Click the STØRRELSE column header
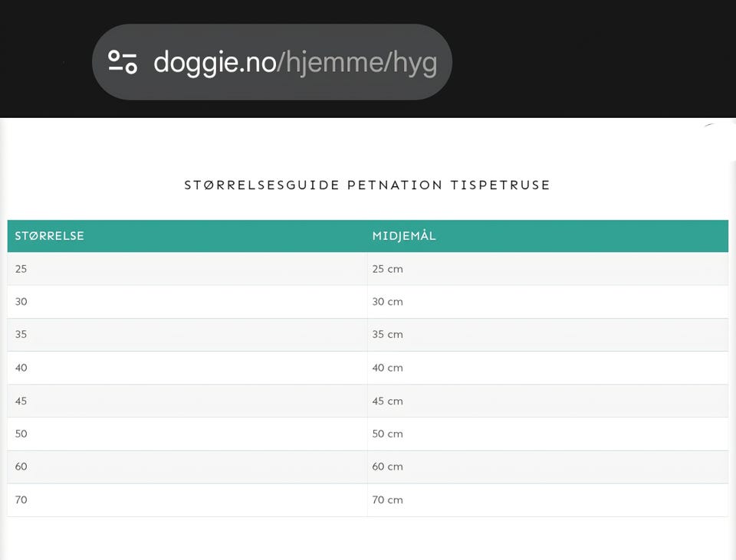The image size is (736, 560). click(x=50, y=236)
